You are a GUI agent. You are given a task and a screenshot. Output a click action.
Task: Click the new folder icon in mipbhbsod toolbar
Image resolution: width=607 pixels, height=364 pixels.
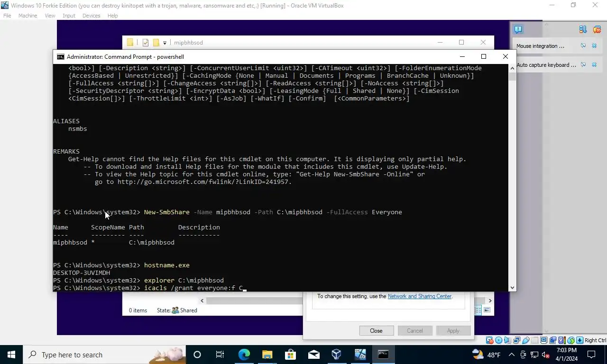[x=156, y=43]
